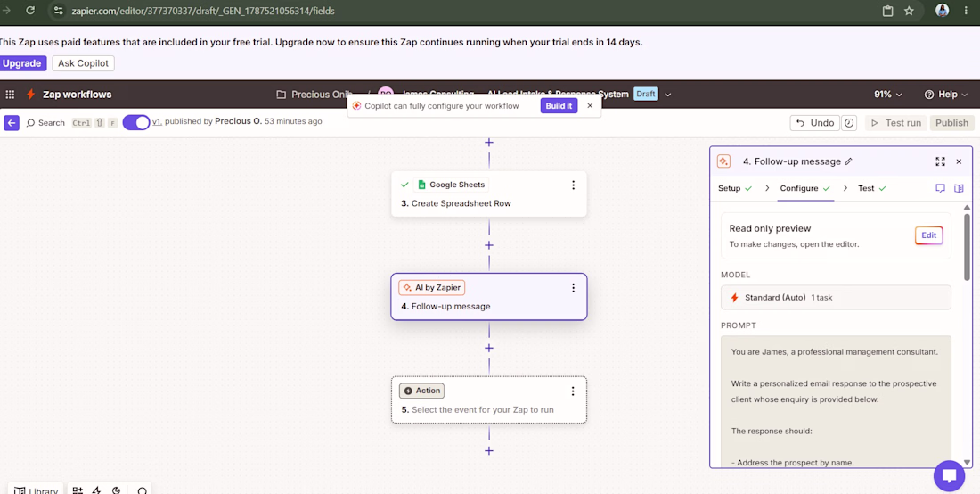
Task: Open the Precious Onih folder breadcrumb
Action: tap(314, 95)
